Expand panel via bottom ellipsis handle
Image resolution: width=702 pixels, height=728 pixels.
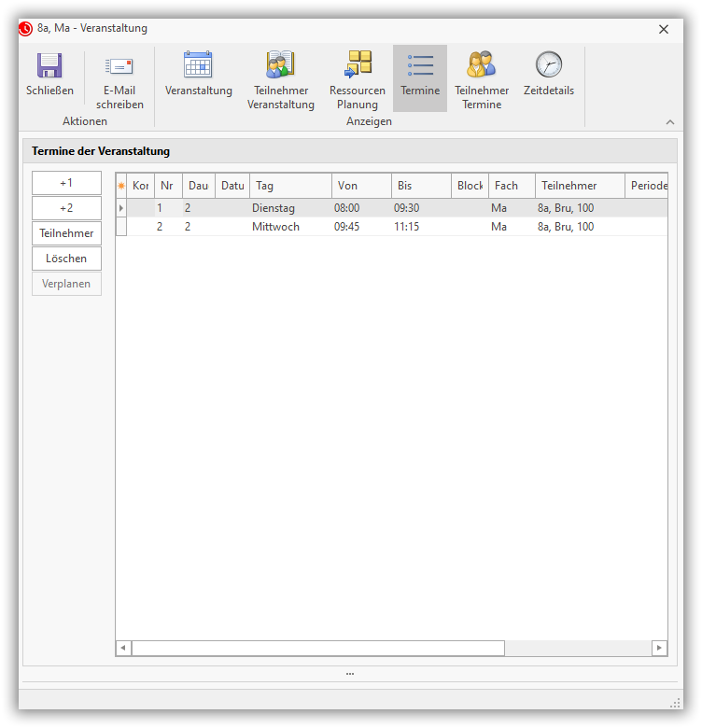pyautogui.click(x=350, y=673)
